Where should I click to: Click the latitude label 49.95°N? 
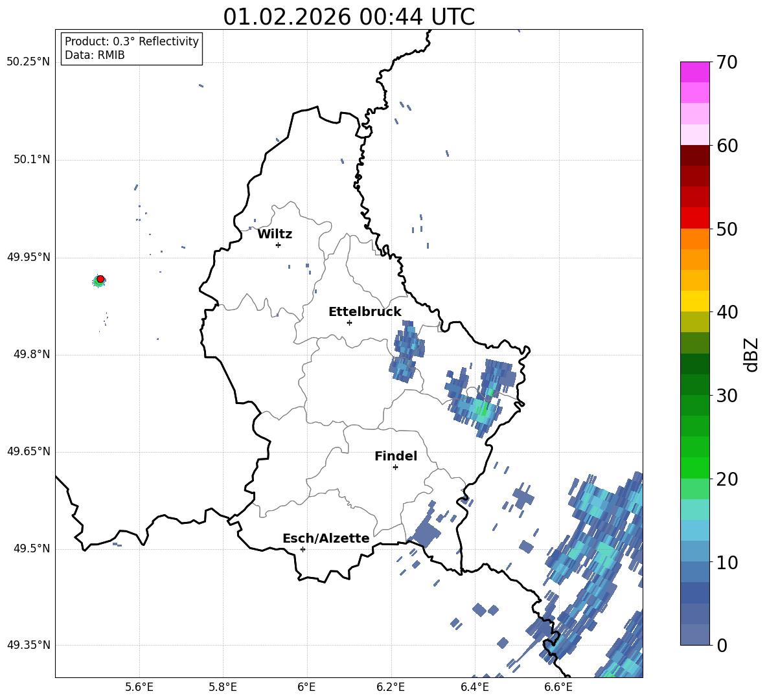(29, 257)
